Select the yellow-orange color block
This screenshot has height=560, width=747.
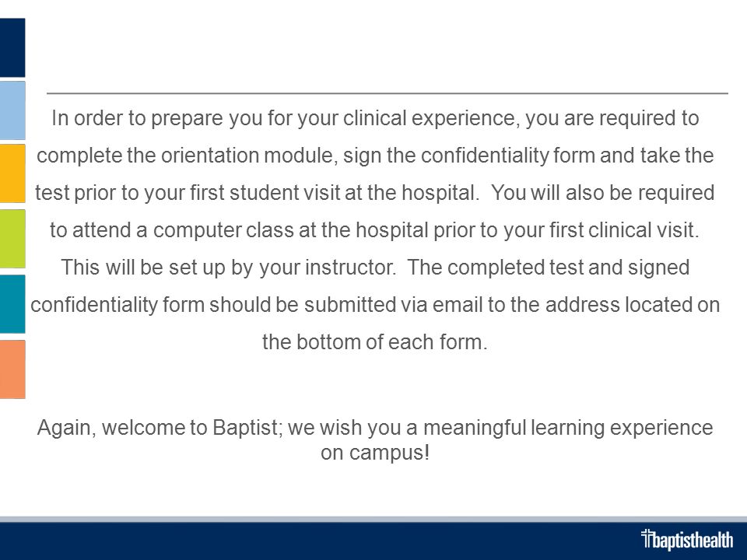point(12,173)
